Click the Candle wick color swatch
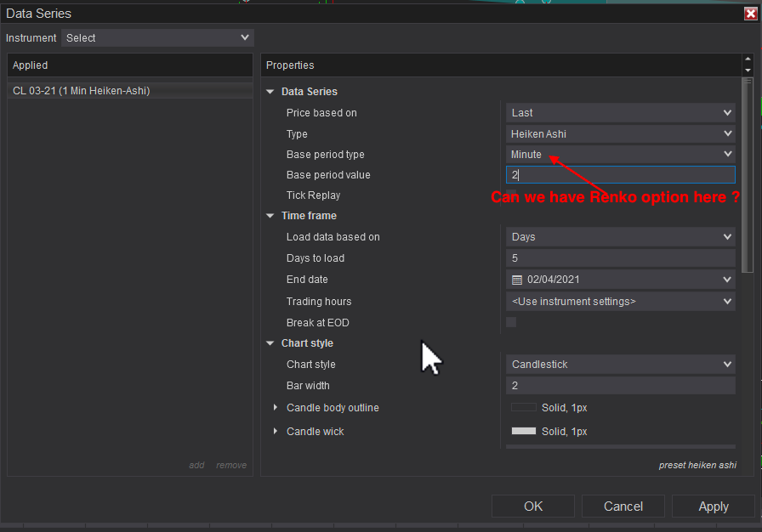The image size is (762, 532). pyautogui.click(x=524, y=431)
